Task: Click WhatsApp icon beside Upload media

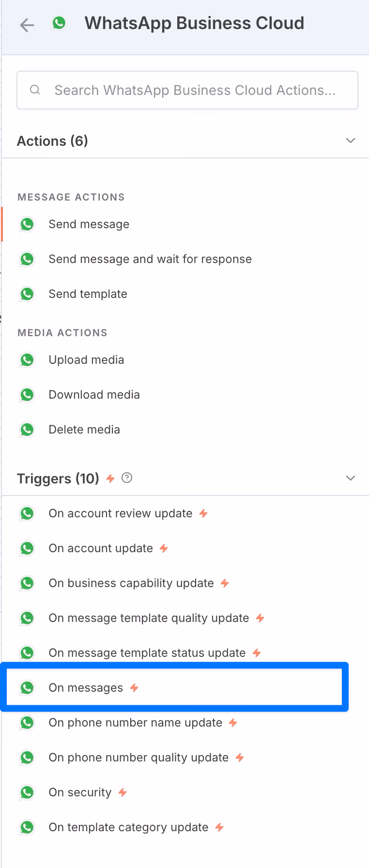Action: pyautogui.click(x=27, y=360)
